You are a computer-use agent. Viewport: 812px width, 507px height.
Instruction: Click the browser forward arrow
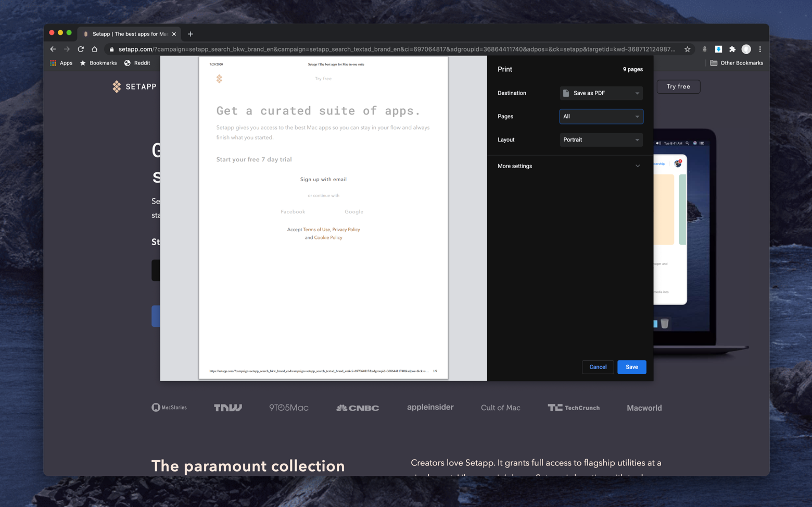coord(67,49)
